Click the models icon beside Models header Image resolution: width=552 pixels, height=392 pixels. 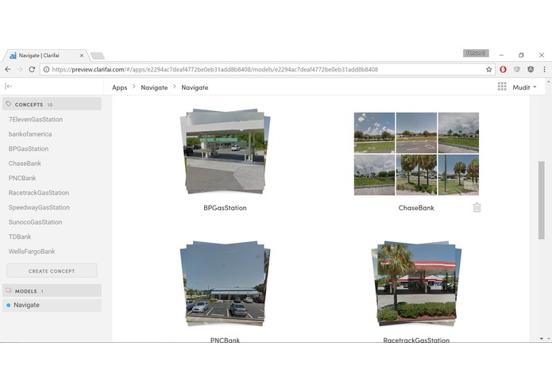(x=9, y=290)
